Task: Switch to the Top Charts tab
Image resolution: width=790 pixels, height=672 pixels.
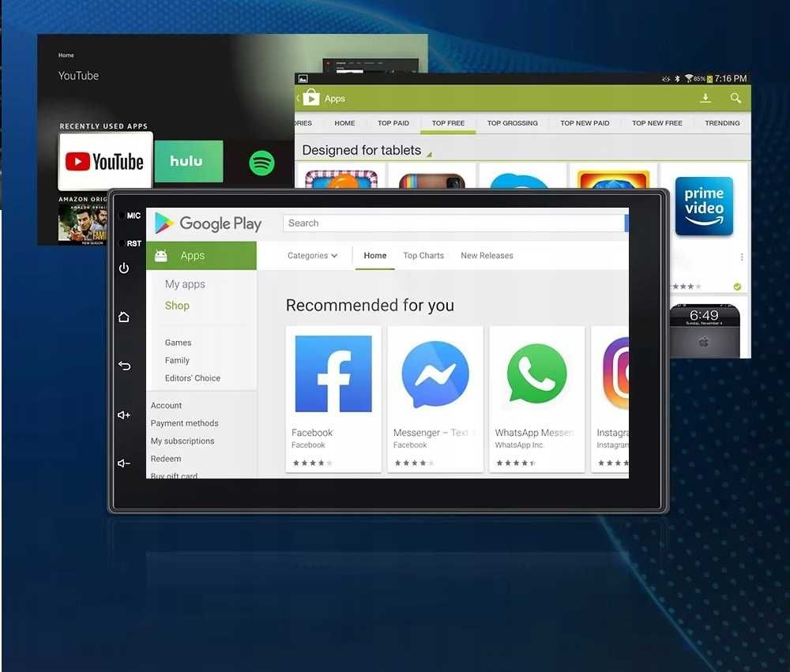Action: [x=423, y=255]
